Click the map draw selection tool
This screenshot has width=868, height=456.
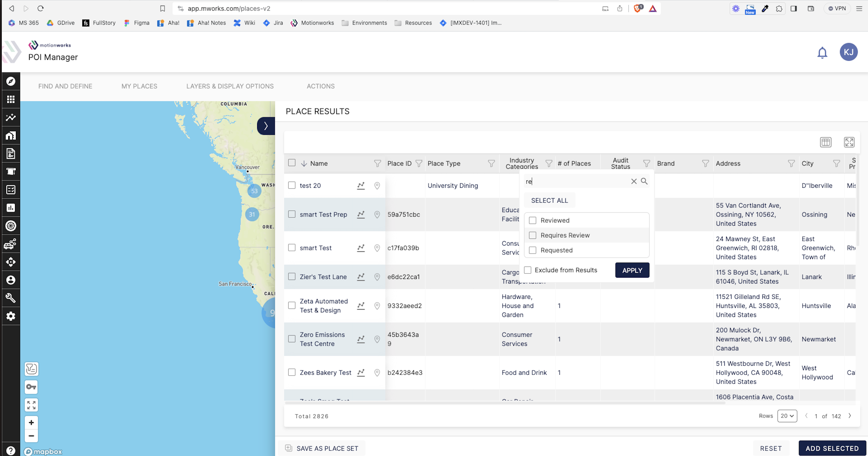(31, 369)
